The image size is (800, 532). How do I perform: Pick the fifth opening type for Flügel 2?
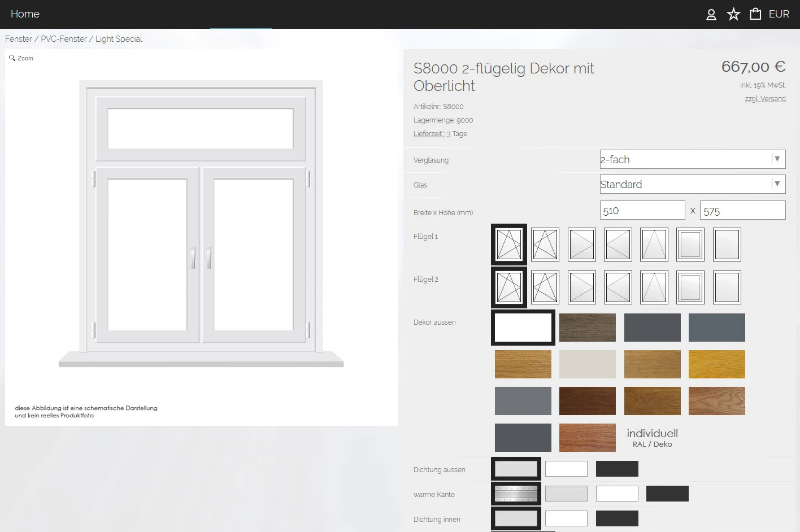pos(654,287)
